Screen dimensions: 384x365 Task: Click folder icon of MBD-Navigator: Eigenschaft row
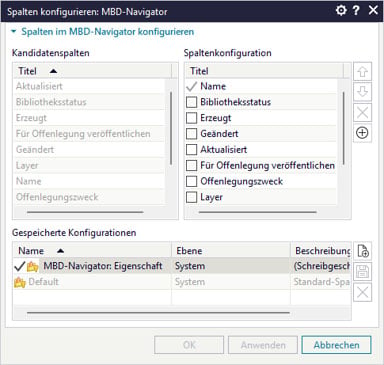click(x=33, y=266)
